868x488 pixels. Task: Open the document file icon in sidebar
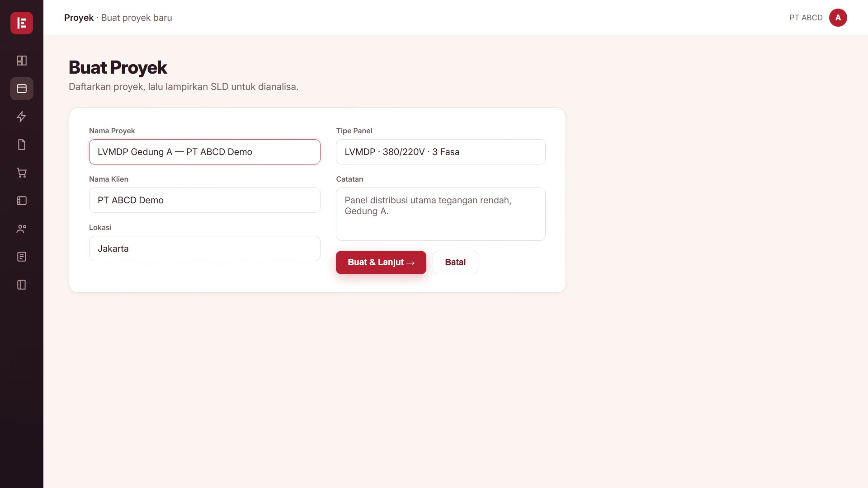tap(22, 145)
